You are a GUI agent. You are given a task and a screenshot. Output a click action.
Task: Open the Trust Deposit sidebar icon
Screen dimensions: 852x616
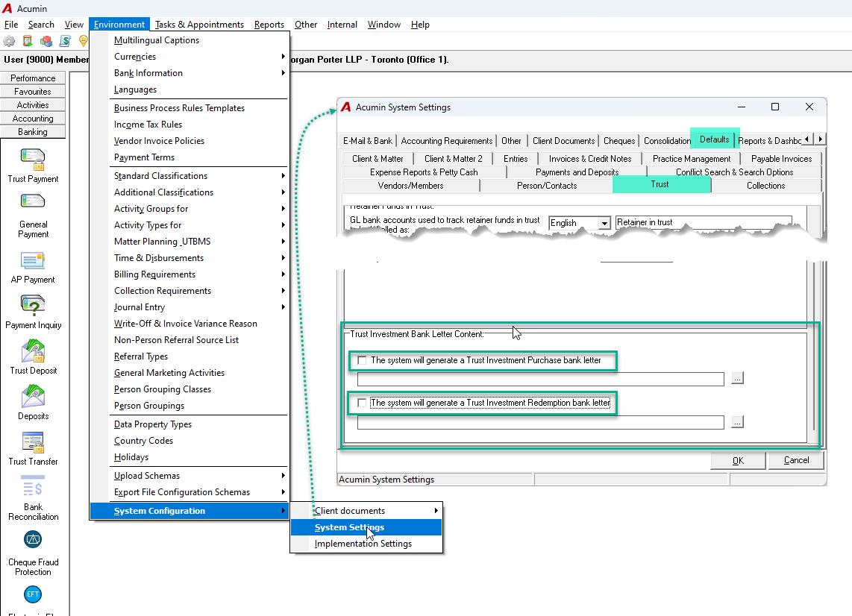pyautogui.click(x=33, y=351)
